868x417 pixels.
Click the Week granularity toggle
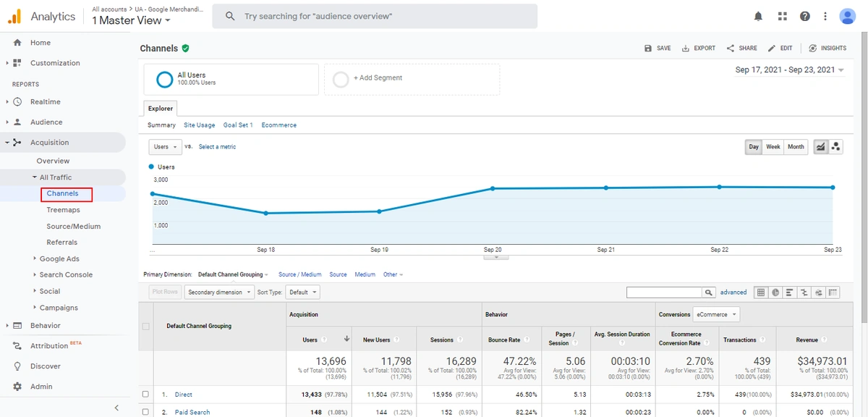pyautogui.click(x=773, y=146)
